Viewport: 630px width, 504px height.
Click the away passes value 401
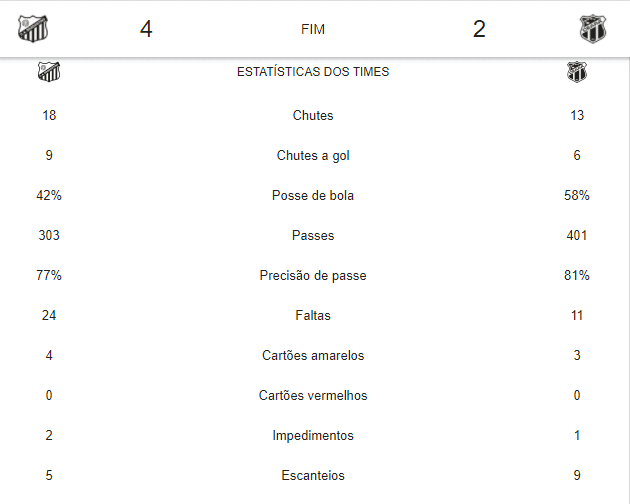coord(577,235)
